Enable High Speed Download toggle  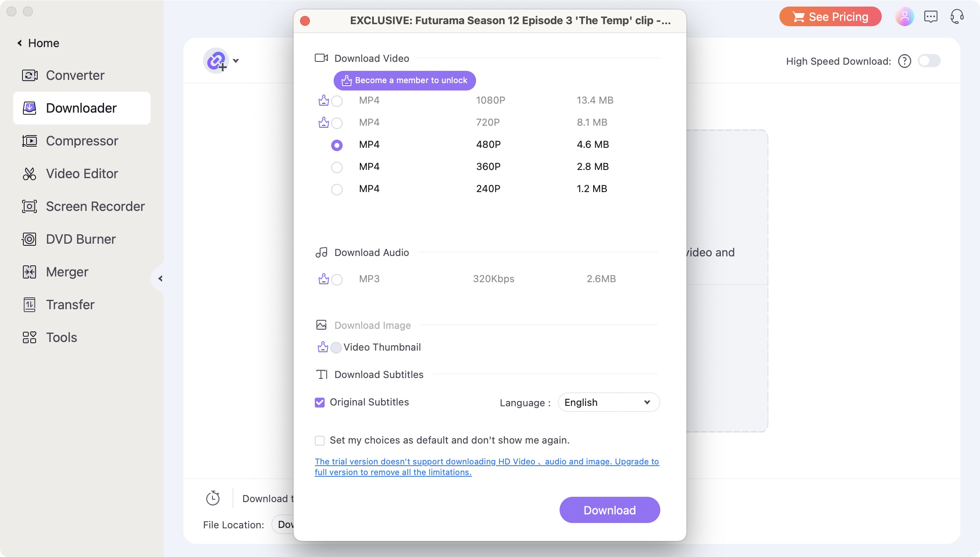click(x=929, y=61)
